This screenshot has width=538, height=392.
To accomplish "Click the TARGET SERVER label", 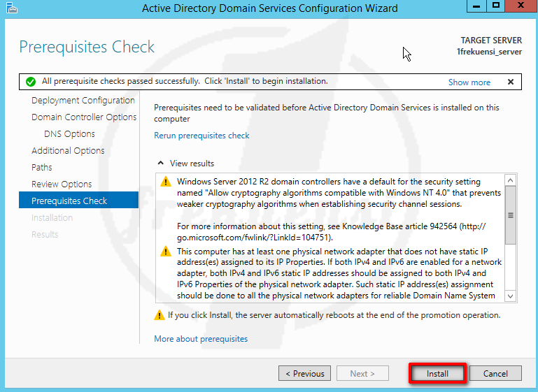I will pos(491,41).
